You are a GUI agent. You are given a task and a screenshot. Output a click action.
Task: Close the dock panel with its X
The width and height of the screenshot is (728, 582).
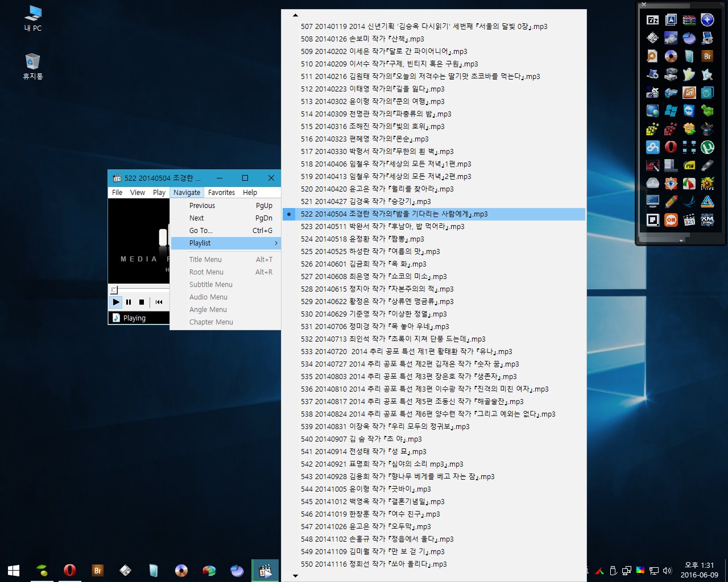pos(644,5)
